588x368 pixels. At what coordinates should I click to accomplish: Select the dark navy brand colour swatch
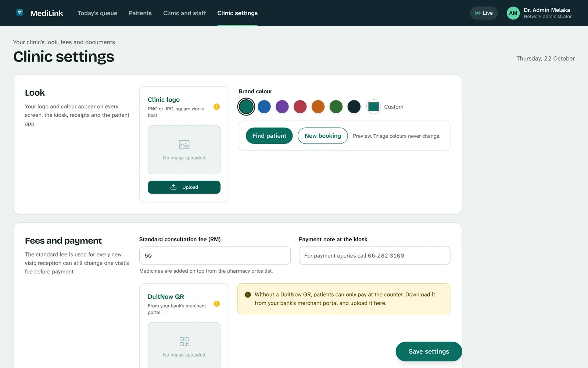click(354, 107)
